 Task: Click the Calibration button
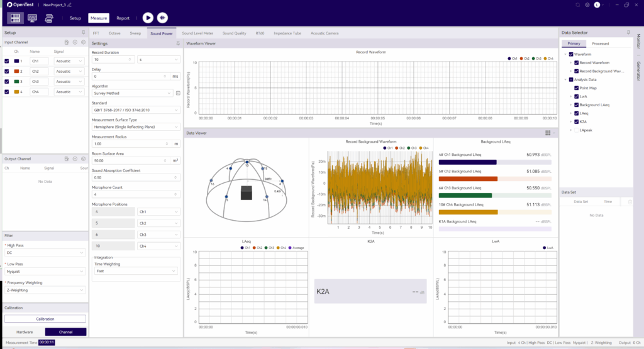pos(45,319)
